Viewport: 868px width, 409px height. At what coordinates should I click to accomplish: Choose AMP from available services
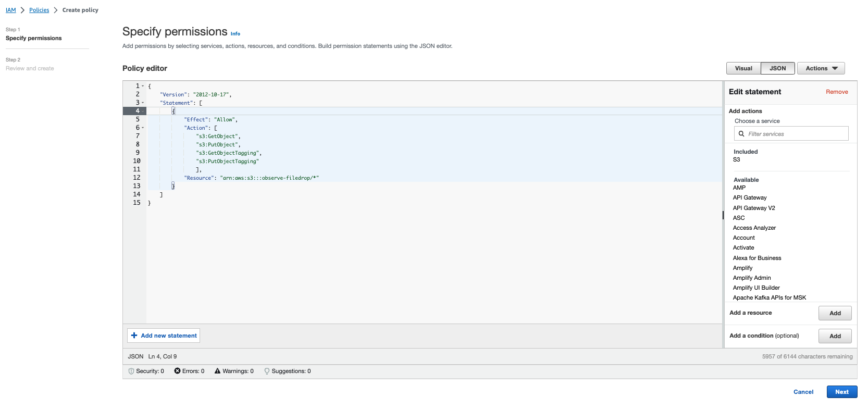(739, 188)
